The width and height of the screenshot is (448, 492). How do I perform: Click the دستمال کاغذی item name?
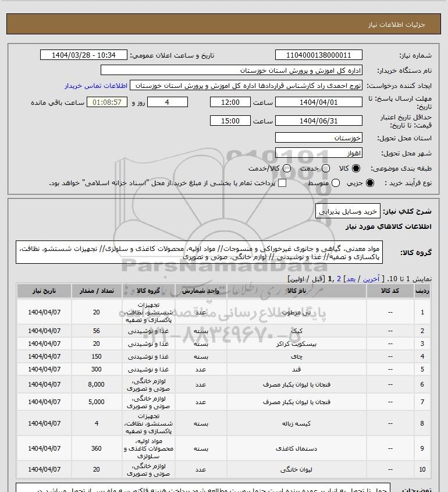(296, 448)
